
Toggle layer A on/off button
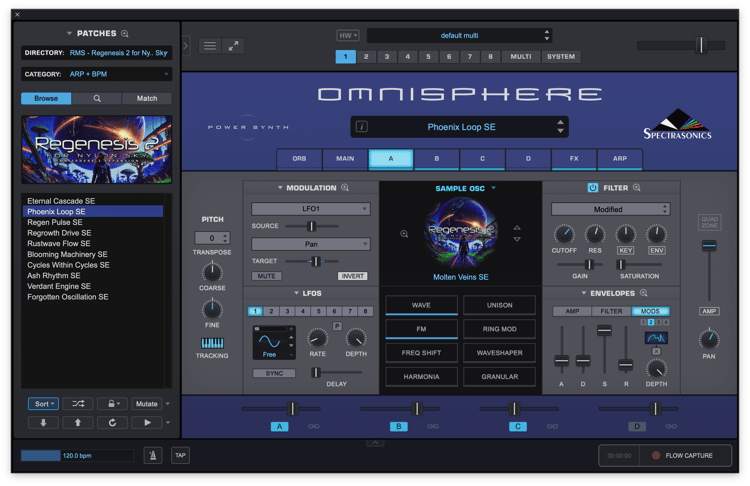(280, 426)
